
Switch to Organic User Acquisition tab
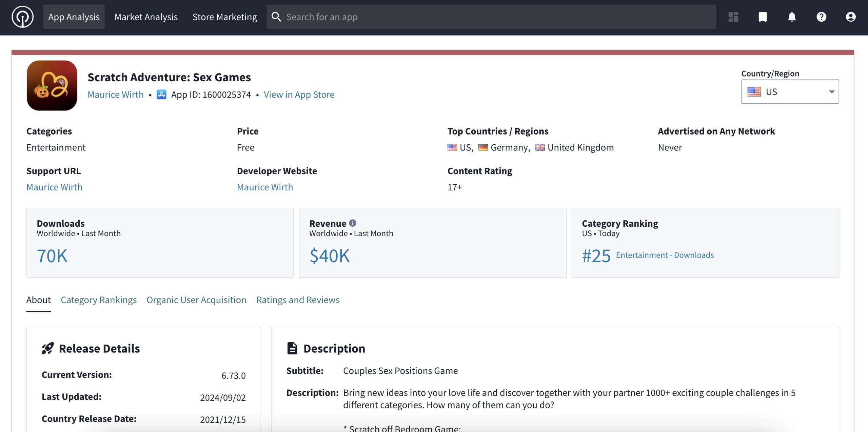click(x=196, y=300)
